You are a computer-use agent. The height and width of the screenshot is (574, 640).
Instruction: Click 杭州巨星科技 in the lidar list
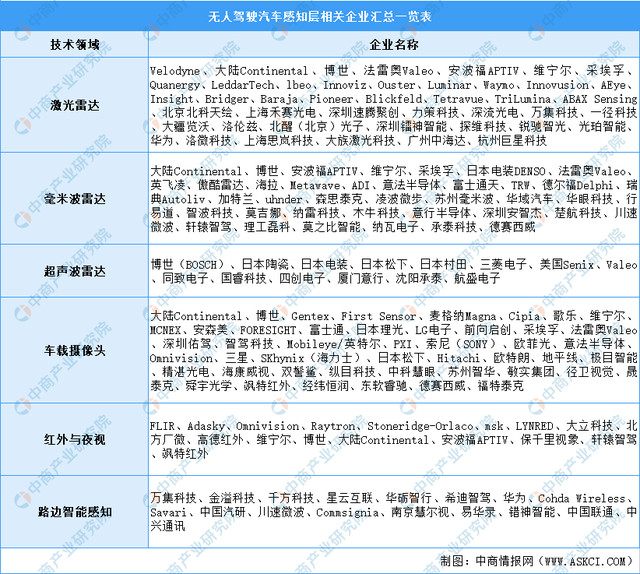coord(512,140)
